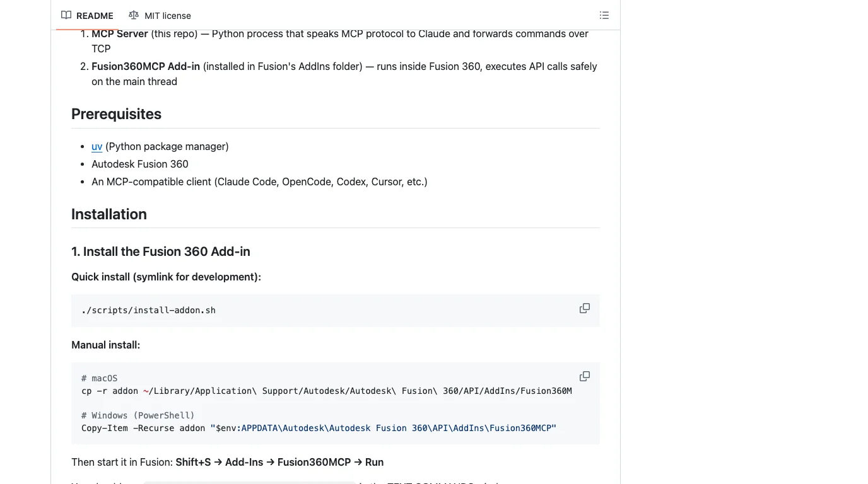The width and height of the screenshot is (868, 484).
Task: Click the "Fusion360MCP Add-in" bold text
Action: tap(146, 66)
